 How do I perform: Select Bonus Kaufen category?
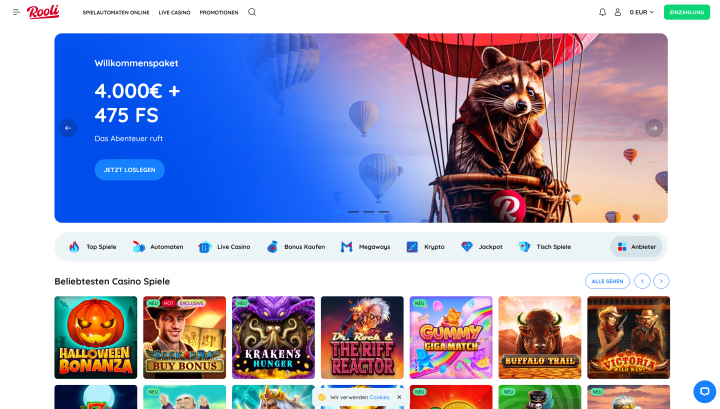click(296, 247)
